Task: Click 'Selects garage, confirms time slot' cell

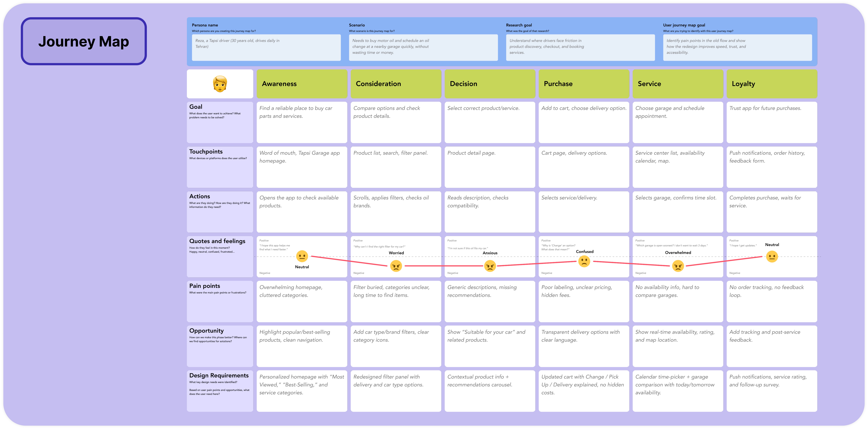Action: coord(678,212)
